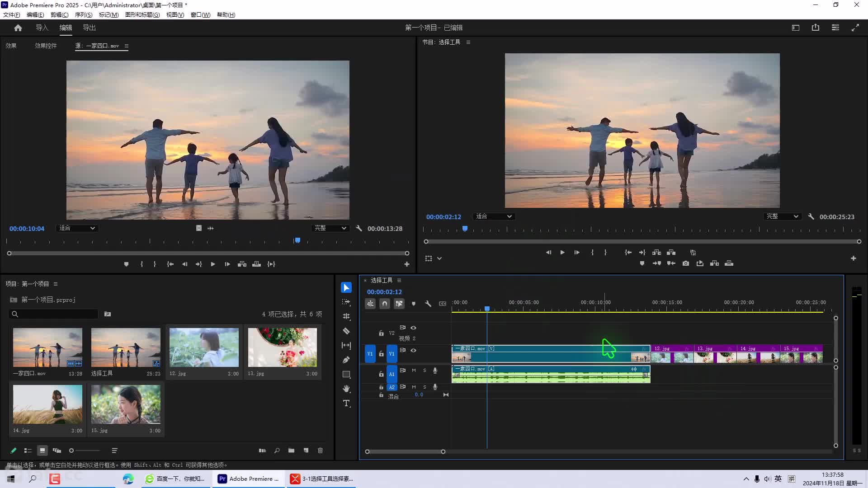Screen dimensions: 868x488
Task: Click Export Frame camera icon
Action: click(x=686, y=263)
